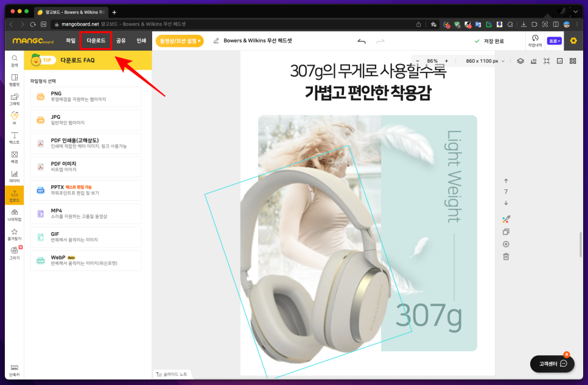The image size is (588, 385).
Task: Click the design title Bowers & Wilkins 무선 헤드셋
Action: point(257,41)
